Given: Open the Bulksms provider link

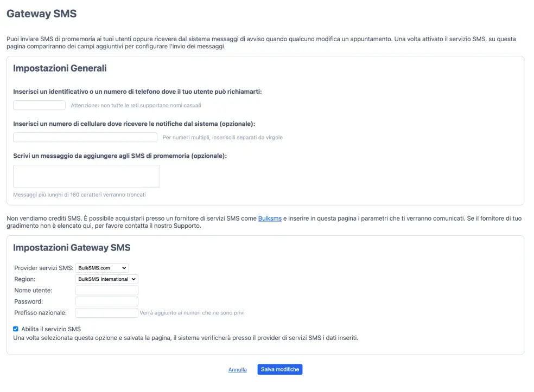Looking at the screenshot, I should (270, 219).
